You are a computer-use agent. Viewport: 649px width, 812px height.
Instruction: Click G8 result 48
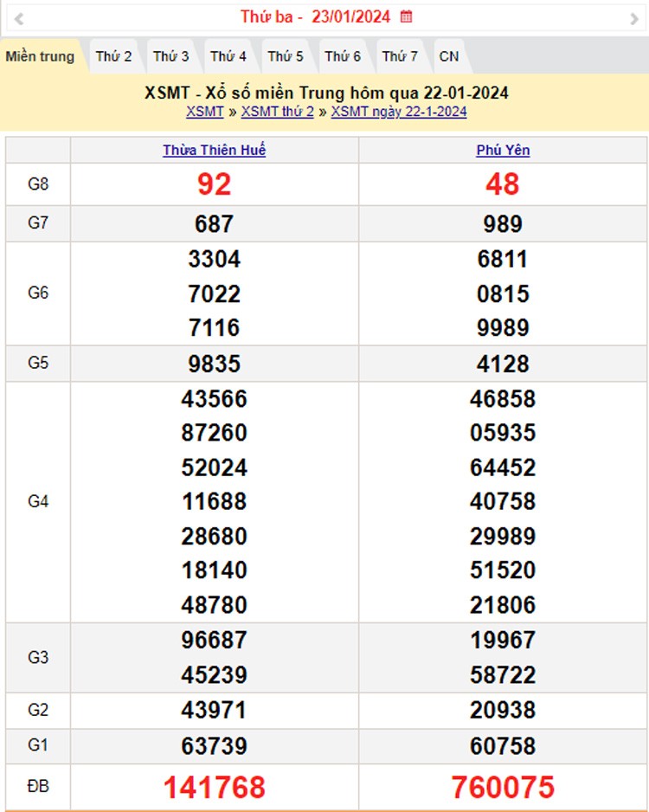(503, 184)
